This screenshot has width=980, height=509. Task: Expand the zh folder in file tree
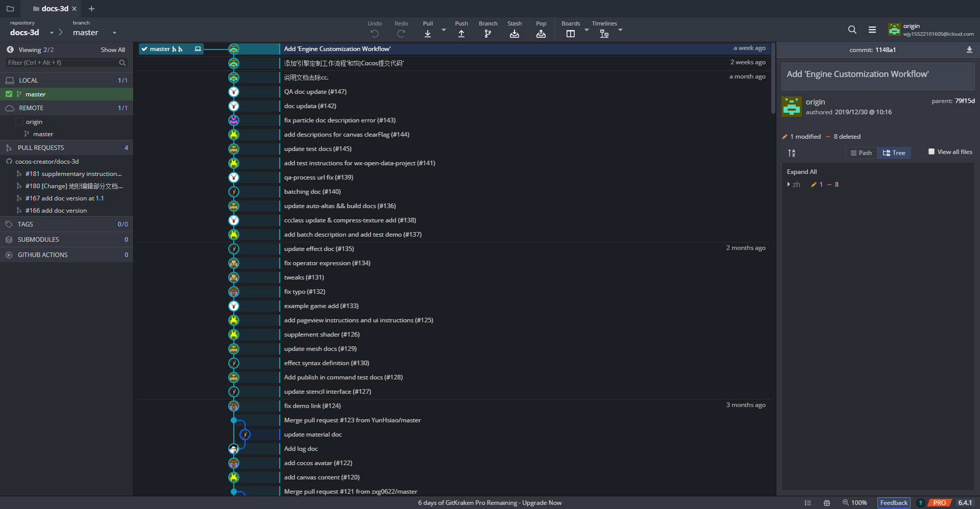(789, 185)
